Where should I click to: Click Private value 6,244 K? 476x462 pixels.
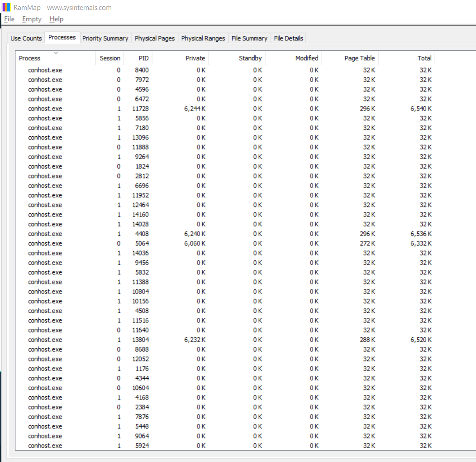tap(195, 109)
